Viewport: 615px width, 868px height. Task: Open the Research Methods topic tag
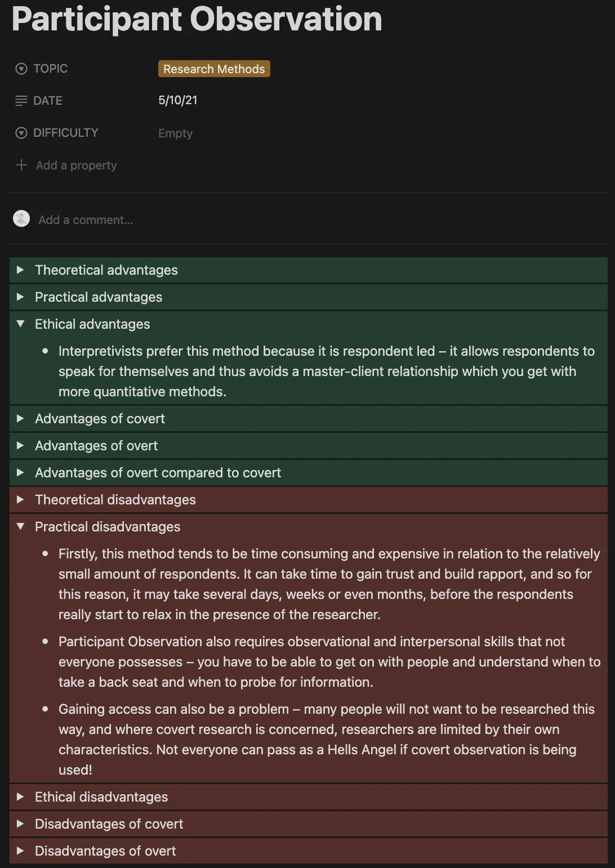[214, 69]
